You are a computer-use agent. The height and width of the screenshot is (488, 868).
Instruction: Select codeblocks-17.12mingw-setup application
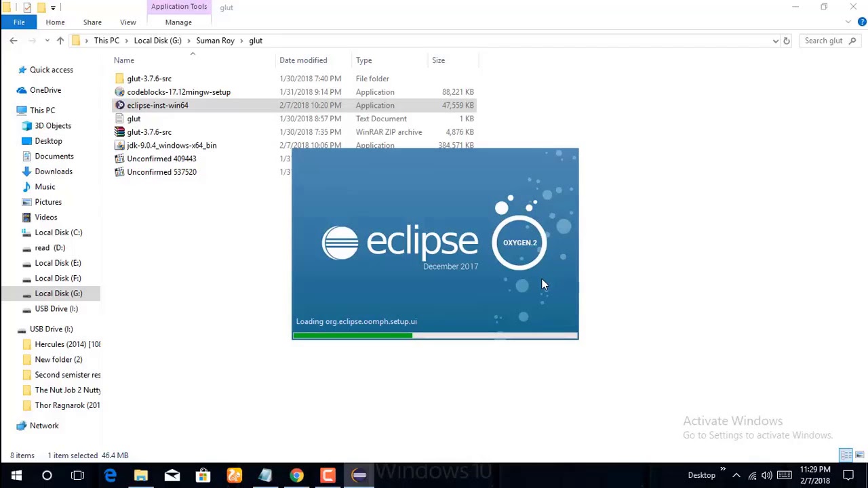178,92
